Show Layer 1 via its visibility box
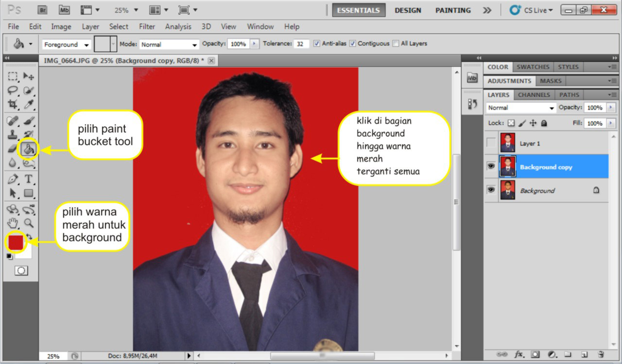The width and height of the screenshot is (622, 364). click(x=491, y=143)
